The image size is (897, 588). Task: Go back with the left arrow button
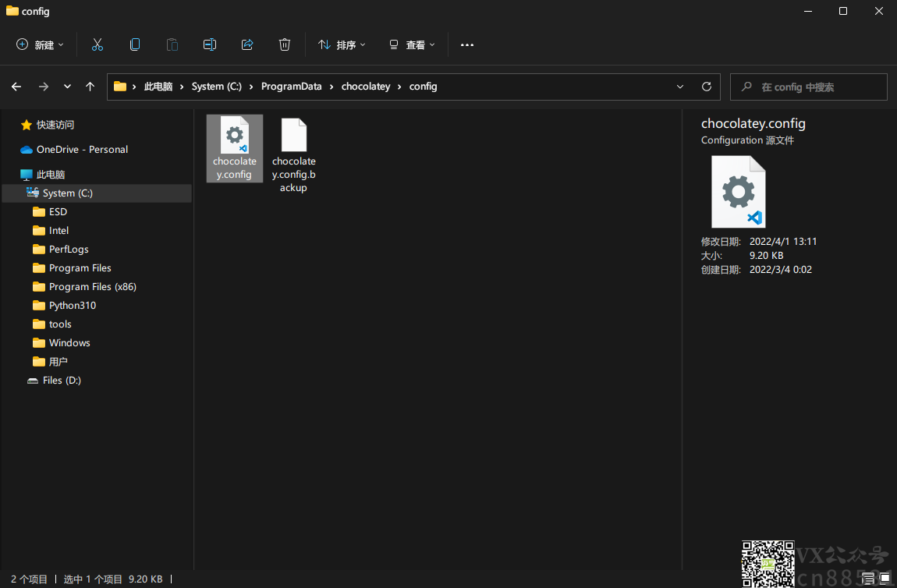[16, 87]
